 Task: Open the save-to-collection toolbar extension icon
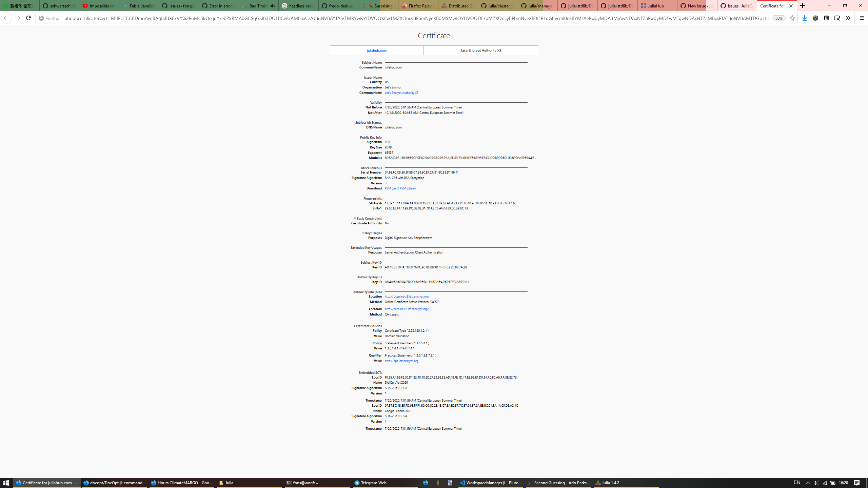click(837, 18)
